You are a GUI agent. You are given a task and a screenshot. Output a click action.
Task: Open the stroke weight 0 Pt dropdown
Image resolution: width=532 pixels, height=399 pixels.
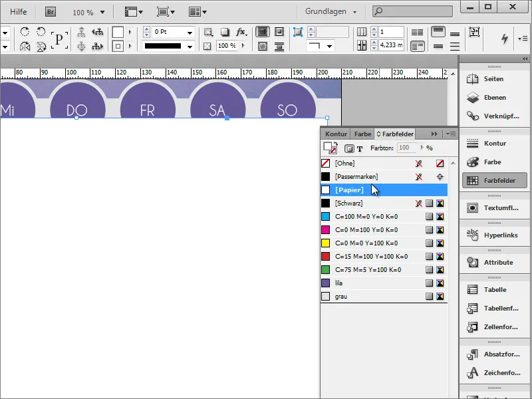click(x=190, y=33)
